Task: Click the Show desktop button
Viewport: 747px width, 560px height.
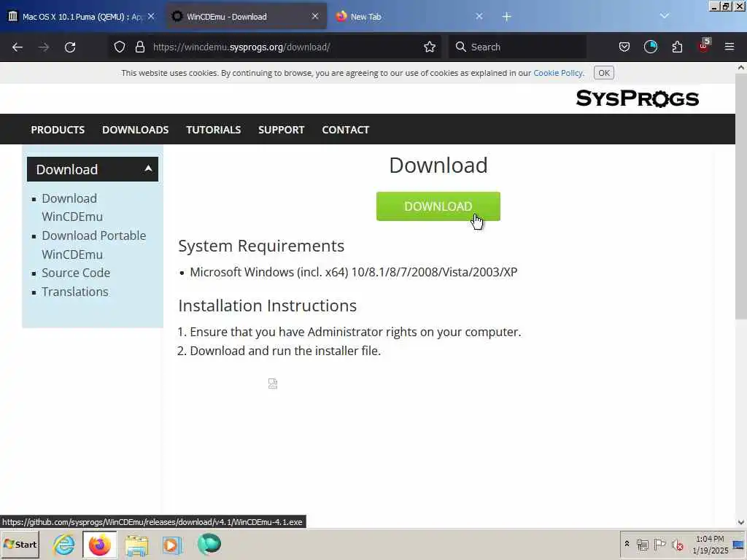Action: tap(739, 544)
